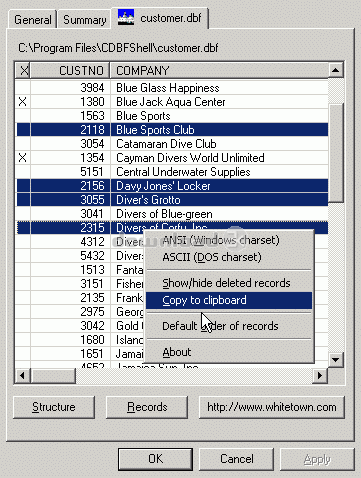The image size is (361, 478).
Task: Click Copy to clipboard menu item
Action: (229, 300)
